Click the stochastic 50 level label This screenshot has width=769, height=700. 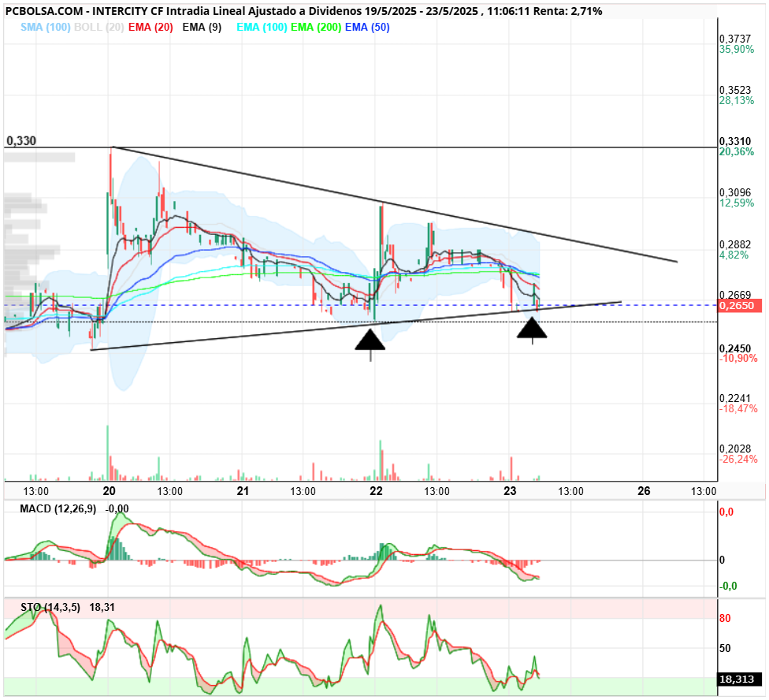726,649
